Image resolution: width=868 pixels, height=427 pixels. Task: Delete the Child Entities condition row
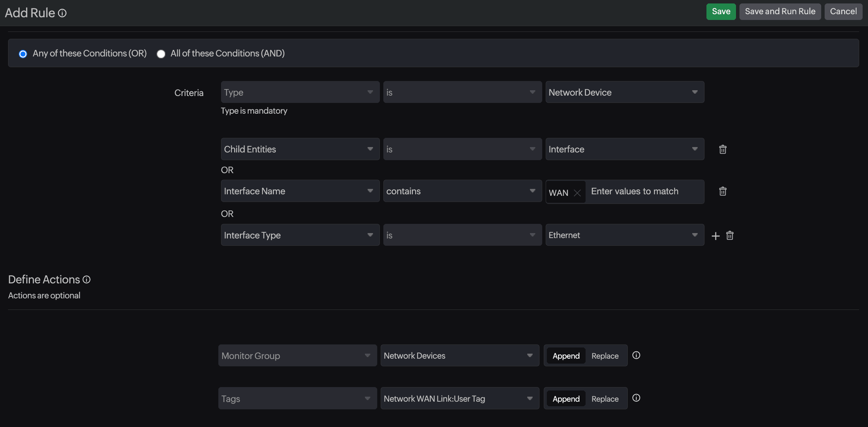point(723,149)
